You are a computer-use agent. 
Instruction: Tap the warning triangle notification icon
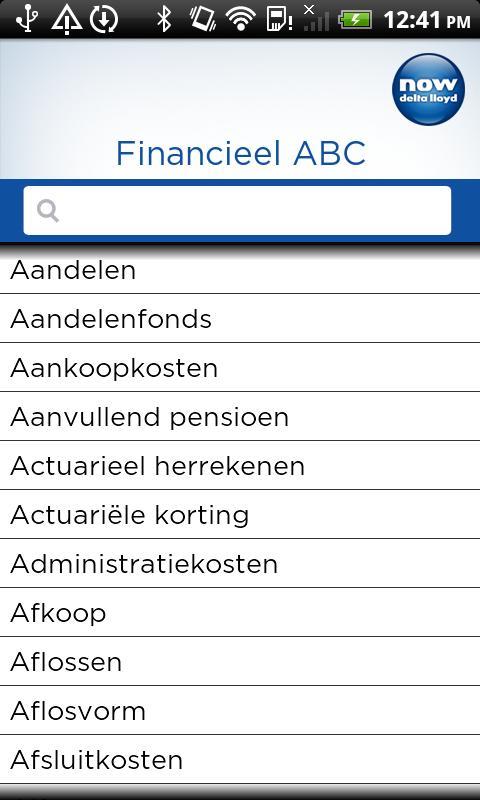coord(67,19)
